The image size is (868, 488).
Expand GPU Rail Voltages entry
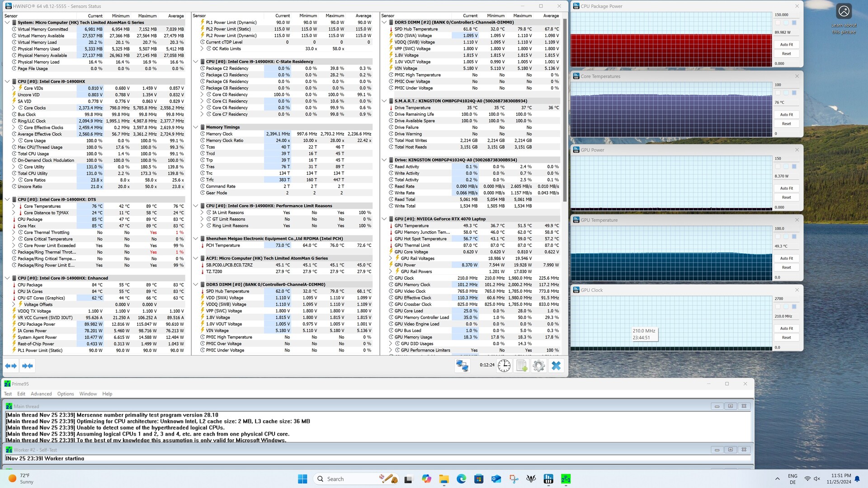(x=391, y=258)
